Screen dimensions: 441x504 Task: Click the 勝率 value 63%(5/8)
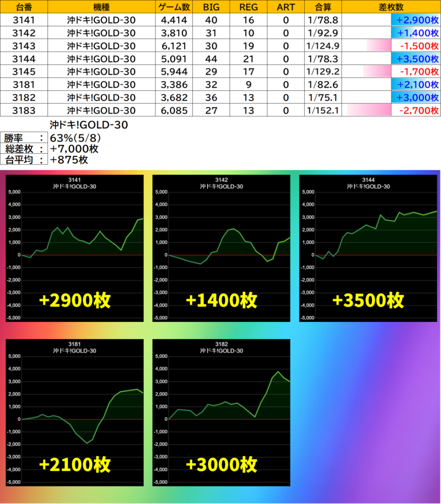tap(76, 138)
